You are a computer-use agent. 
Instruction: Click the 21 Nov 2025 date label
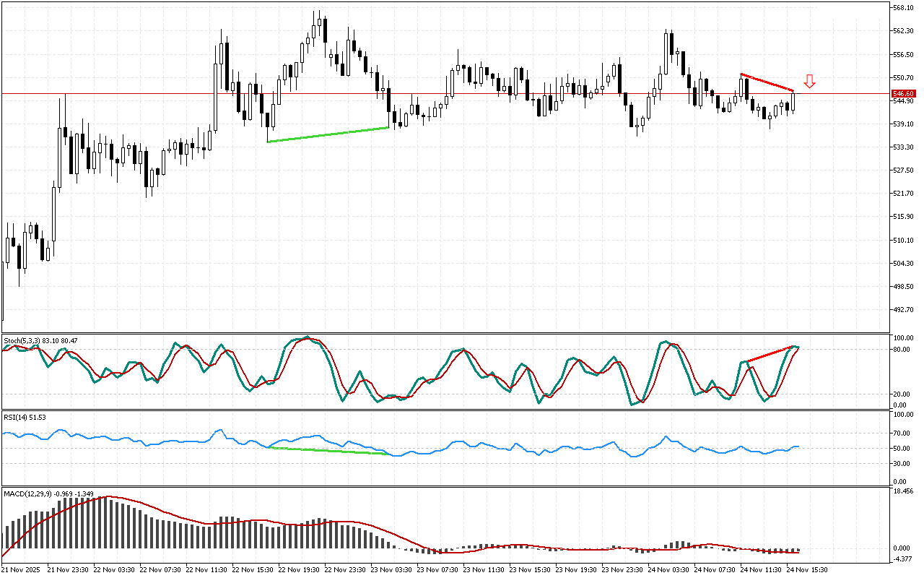click(x=21, y=569)
